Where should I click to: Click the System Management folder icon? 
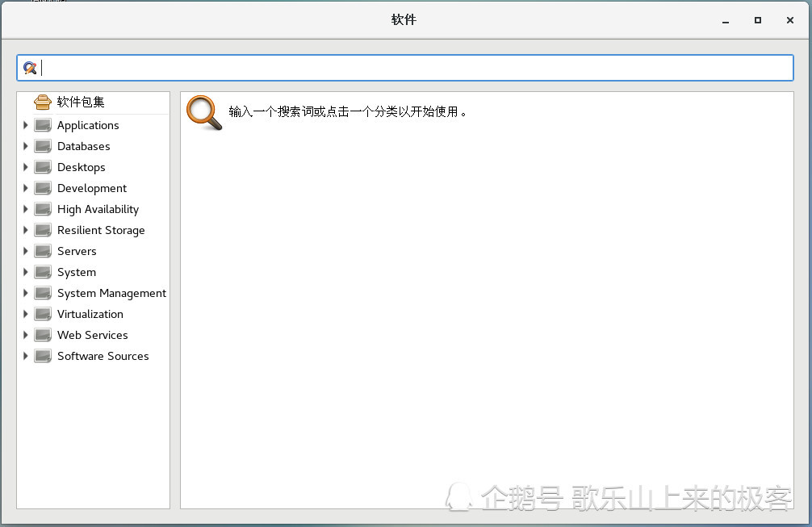tap(43, 293)
